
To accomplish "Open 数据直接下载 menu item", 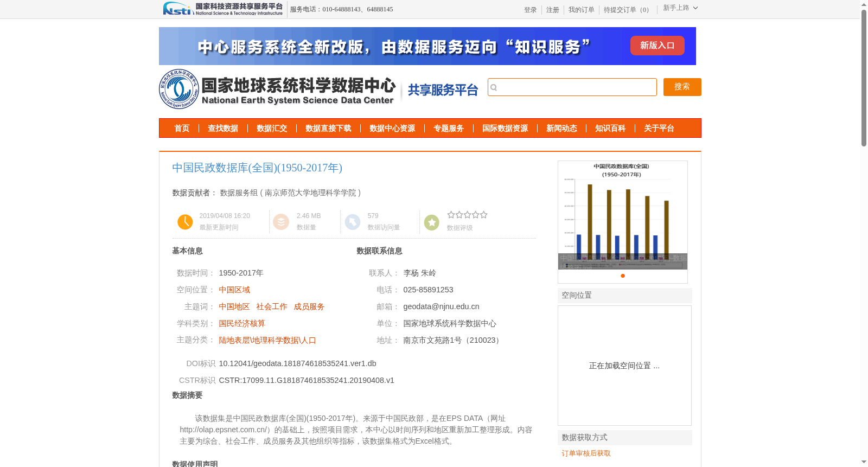I will pos(328,129).
